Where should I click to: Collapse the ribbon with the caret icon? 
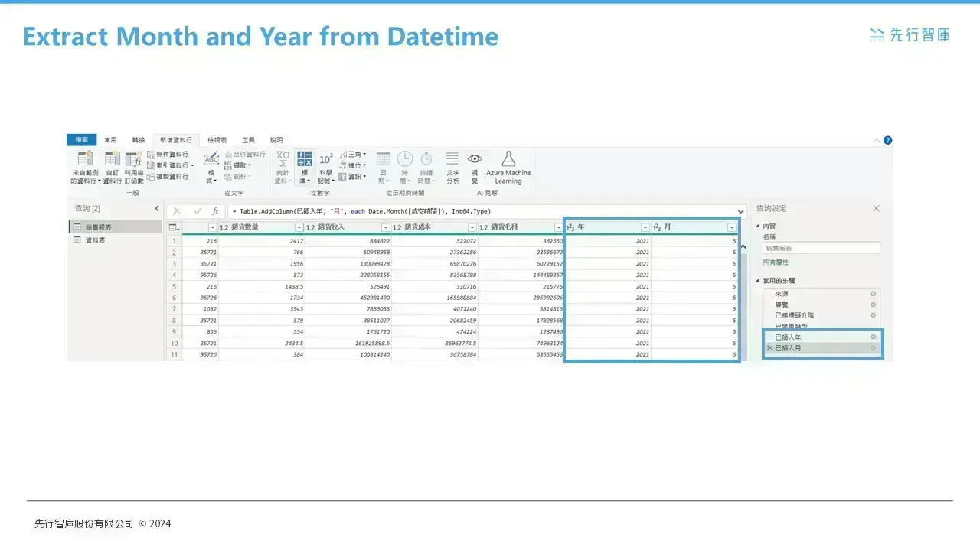coord(877,140)
